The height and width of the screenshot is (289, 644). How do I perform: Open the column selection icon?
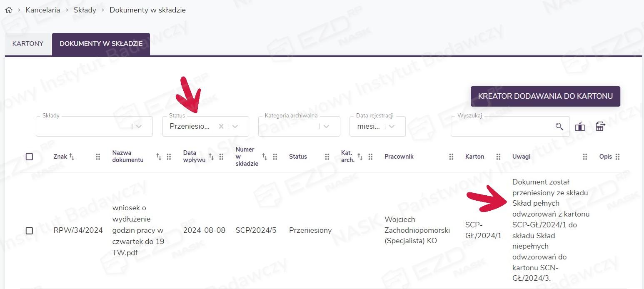click(x=580, y=127)
